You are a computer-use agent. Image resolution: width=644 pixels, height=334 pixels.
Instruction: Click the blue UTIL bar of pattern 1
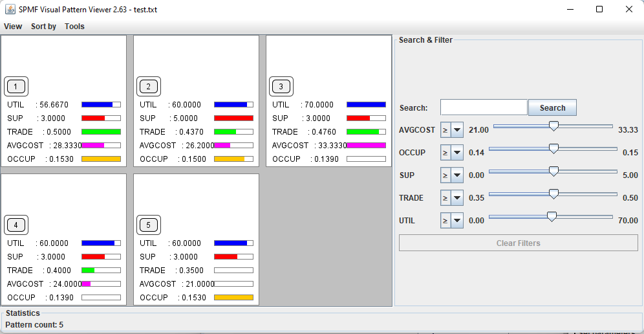(x=97, y=104)
